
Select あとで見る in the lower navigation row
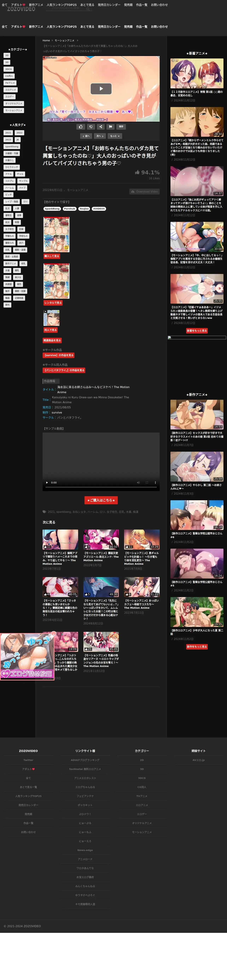87,27
